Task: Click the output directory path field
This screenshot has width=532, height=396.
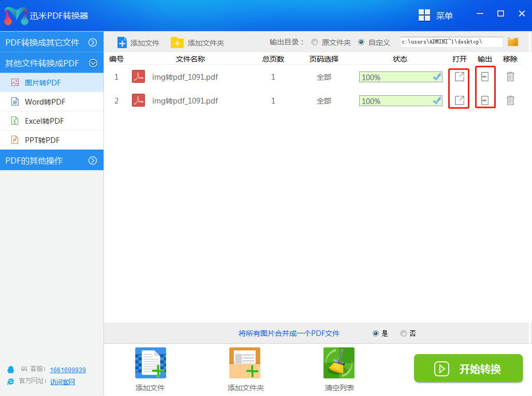Action: coord(451,42)
